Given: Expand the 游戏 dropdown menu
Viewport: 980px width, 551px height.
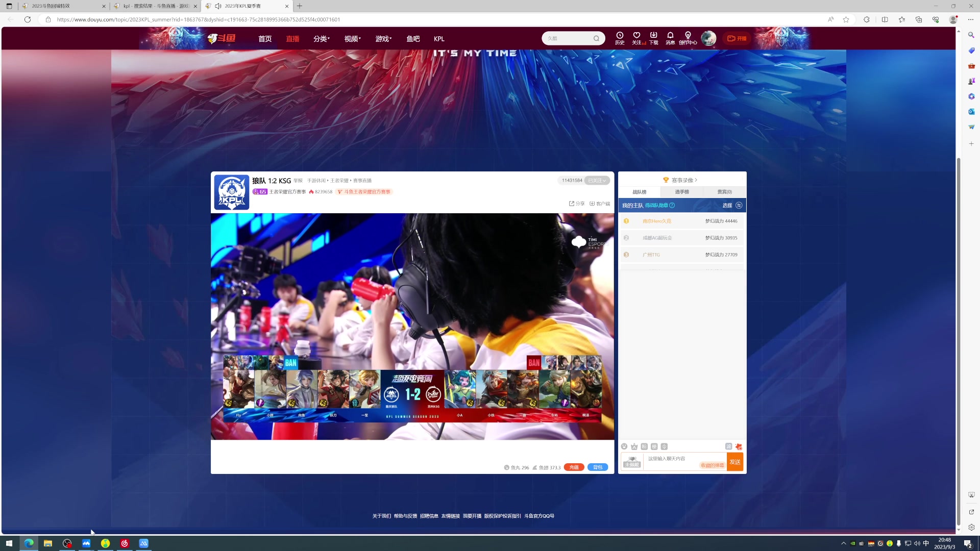Looking at the screenshot, I should point(383,39).
